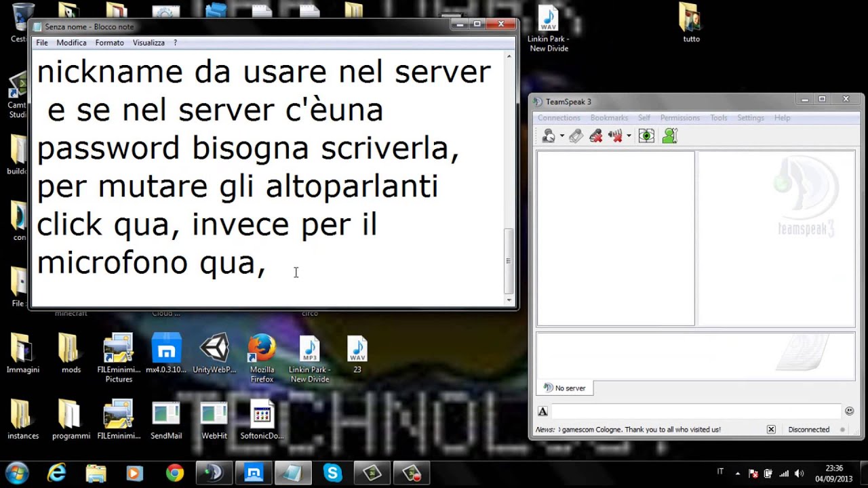Click the TeamSpeak chat message input field
Image resolution: width=868 pixels, height=488 pixels.
tap(696, 411)
